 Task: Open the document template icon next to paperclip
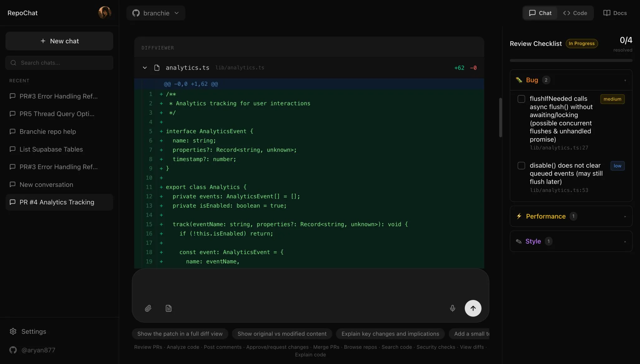coord(168,308)
